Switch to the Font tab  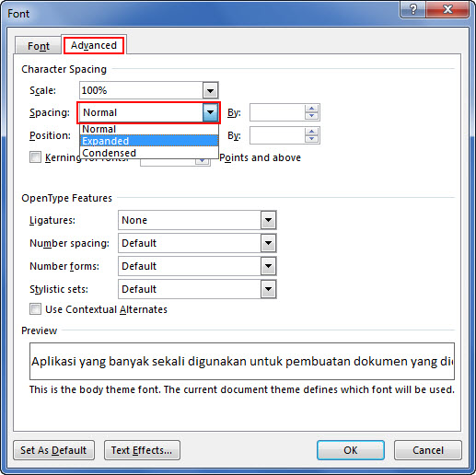[38, 46]
